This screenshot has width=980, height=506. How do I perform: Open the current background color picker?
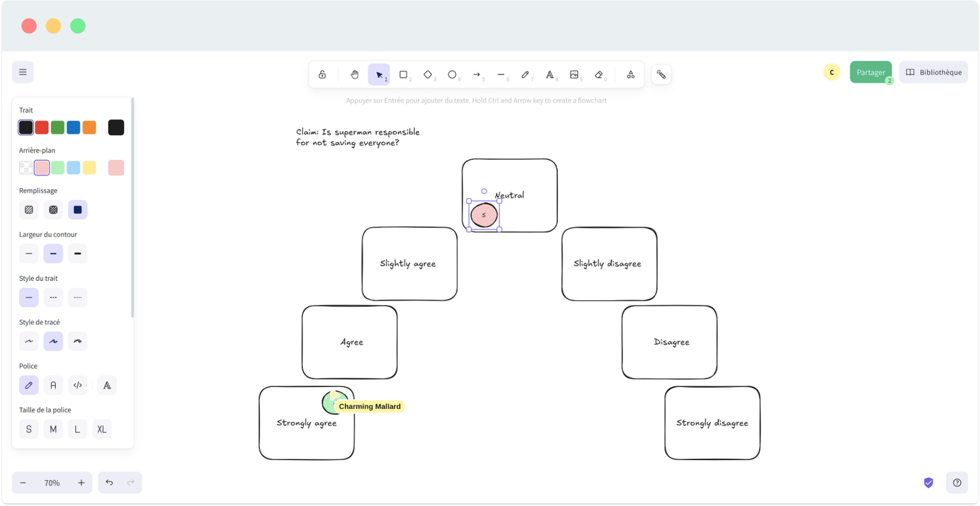pos(116,168)
